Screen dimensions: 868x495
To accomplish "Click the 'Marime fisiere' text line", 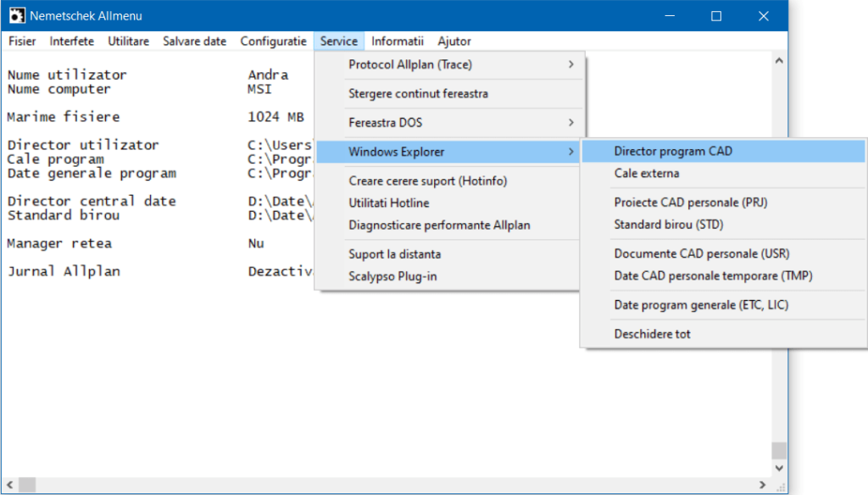I will (x=63, y=117).
